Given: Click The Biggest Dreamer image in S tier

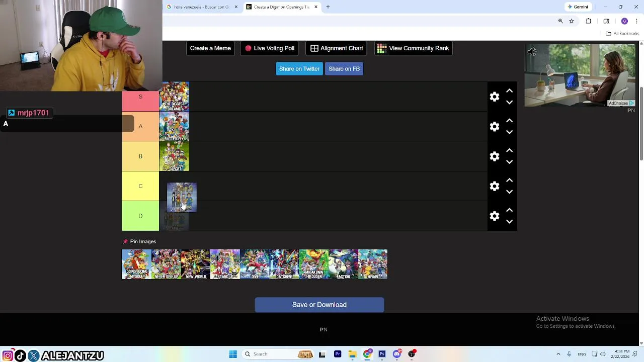Looking at the screenshot, I should [174, 97].
